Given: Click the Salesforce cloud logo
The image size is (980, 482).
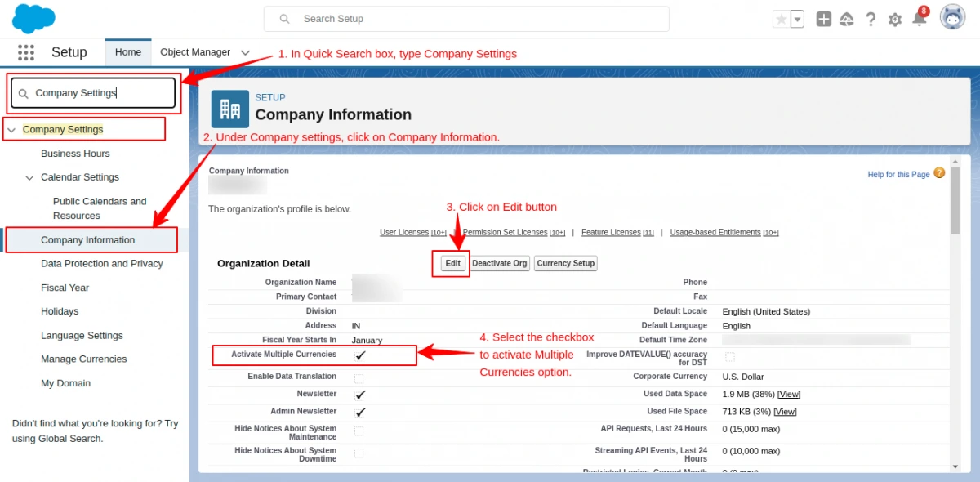Looking at the screenshot, I should point(33,18).
